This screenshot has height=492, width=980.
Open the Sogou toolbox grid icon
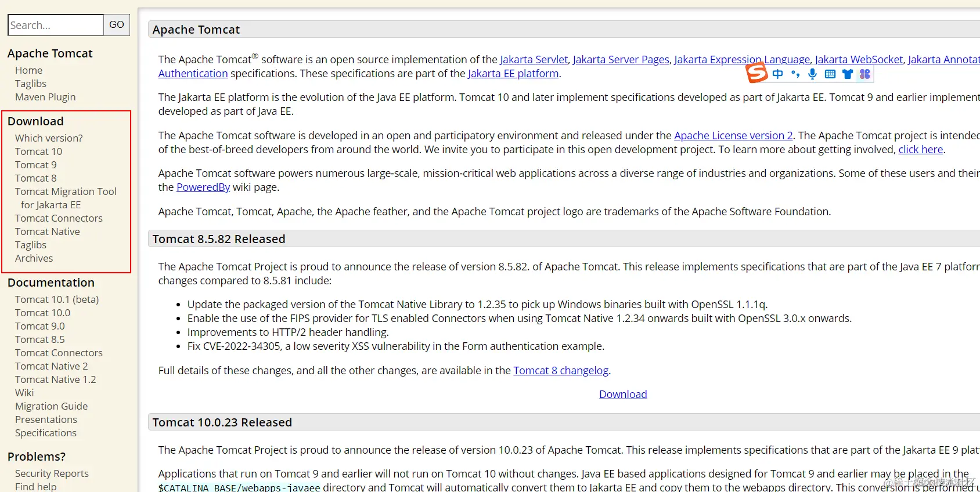[x=865, y=74]
